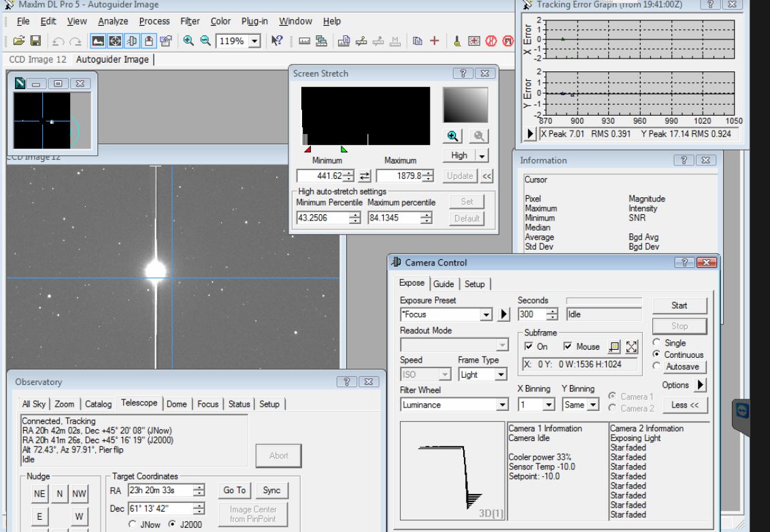Image resolution: width=770 pixels, height=532 pixels.
Task: Click the Default auto-stretch button
Action: click(x=467, y=218)
